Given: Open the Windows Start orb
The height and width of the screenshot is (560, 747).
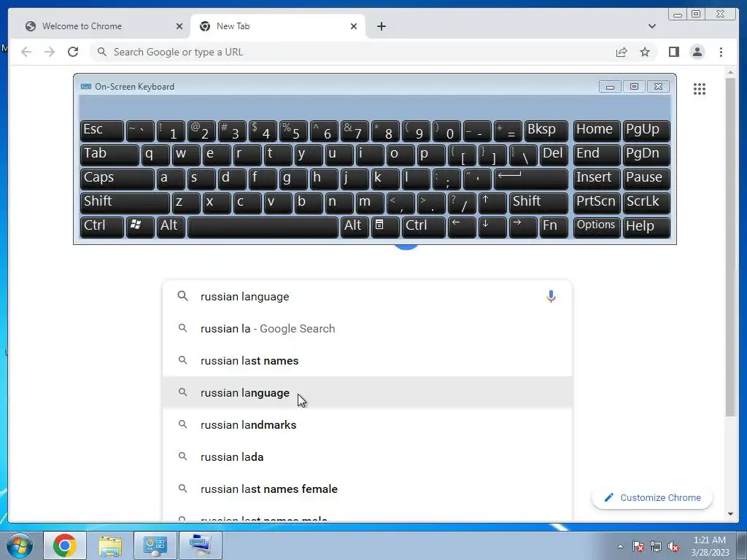Looking at the screenshot, I should (x=19, y=545).
